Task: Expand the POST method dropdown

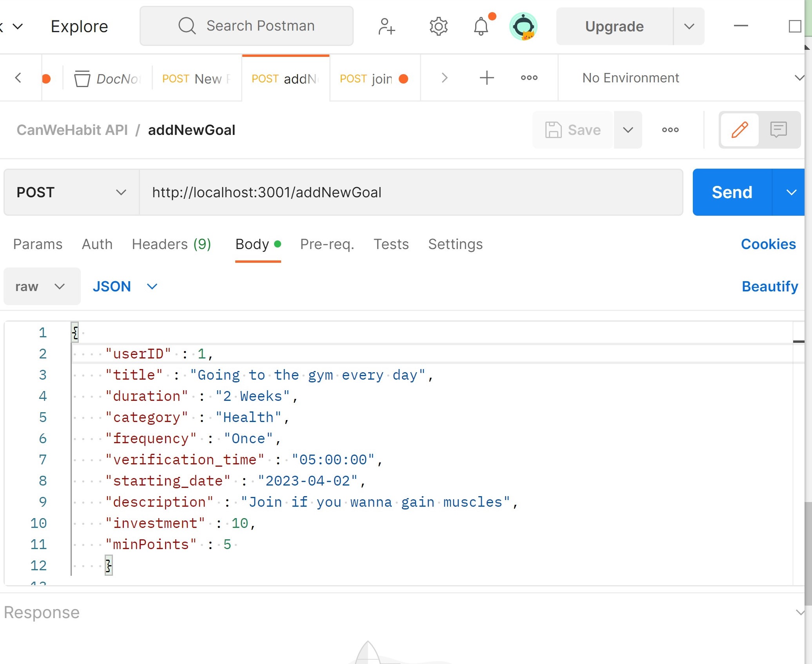Action: coord(71,192)
